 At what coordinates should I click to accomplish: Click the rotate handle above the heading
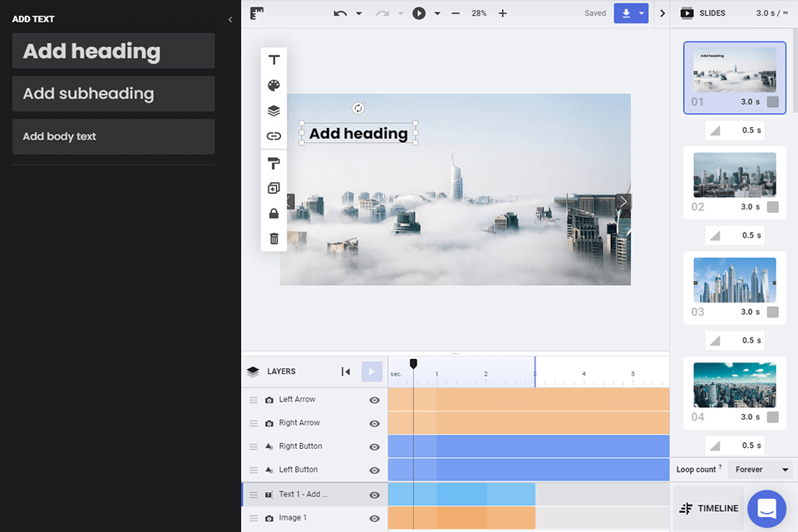[358, 108]
